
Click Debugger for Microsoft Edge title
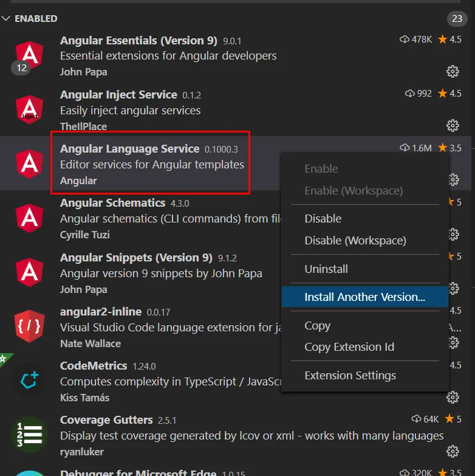138,473
